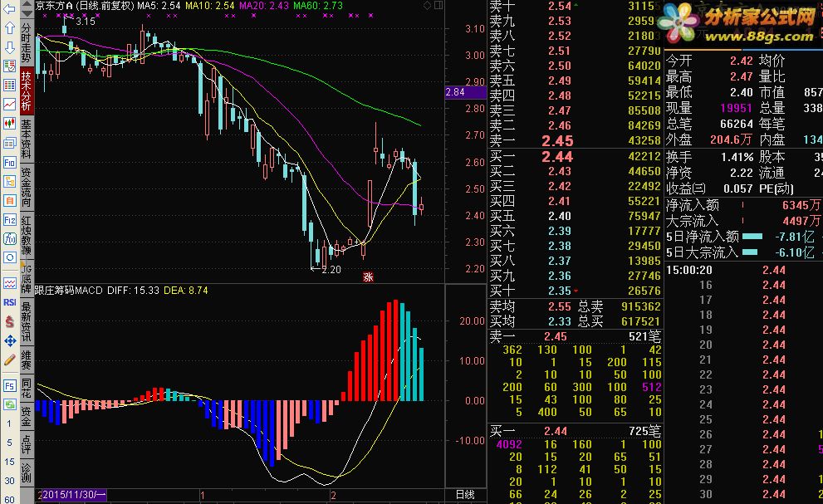823x504 pixels.
Task: Select the candlestick chart icon
Action: [9, 124]
